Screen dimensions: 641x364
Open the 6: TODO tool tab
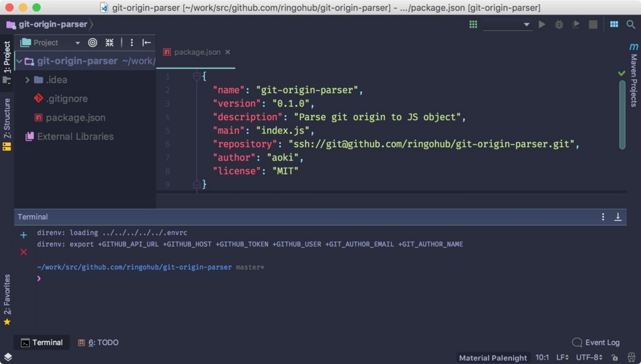tap(98, 342)
